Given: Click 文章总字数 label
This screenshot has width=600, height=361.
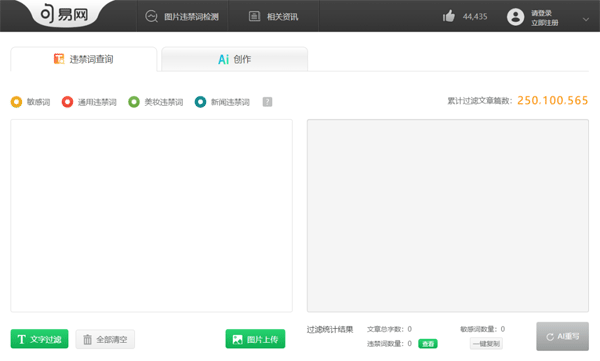Looking at the screenshot, I should tap(385, 329).
